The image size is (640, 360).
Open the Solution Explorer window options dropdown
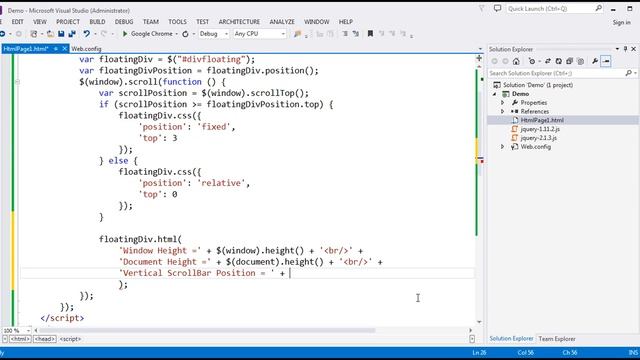(x=617, y=49)
